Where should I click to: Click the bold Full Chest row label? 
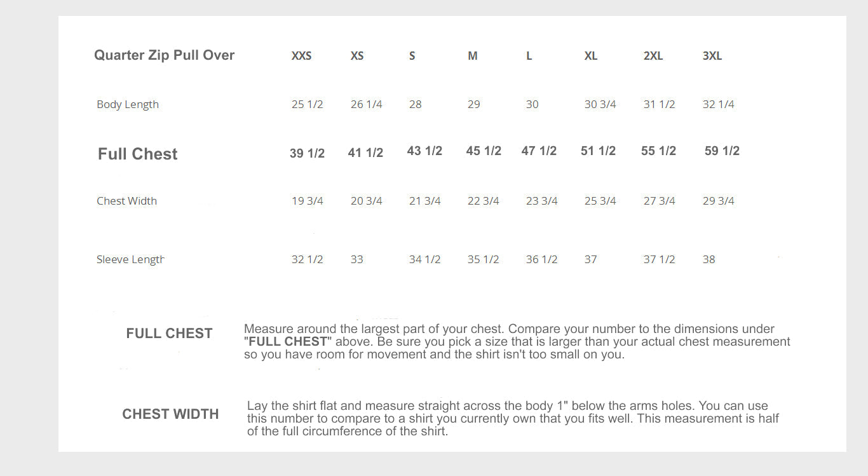pyautogui.click(x=138, y=154)
